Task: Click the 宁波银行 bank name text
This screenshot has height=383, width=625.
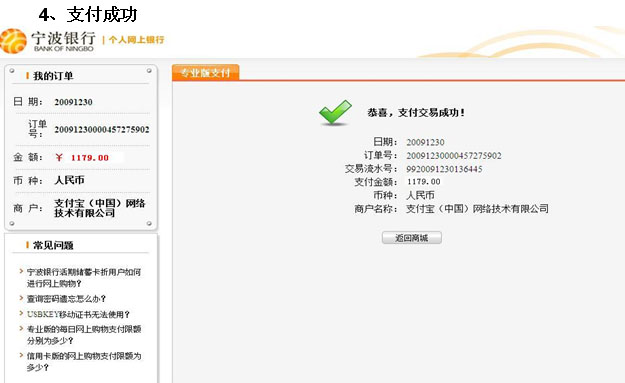Action: (64, 38)
